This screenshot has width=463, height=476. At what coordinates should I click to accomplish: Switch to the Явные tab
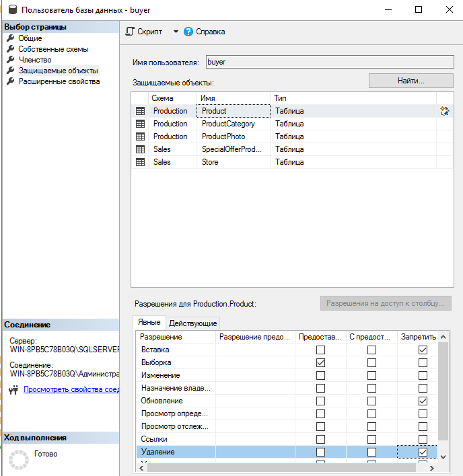point(149,322)
